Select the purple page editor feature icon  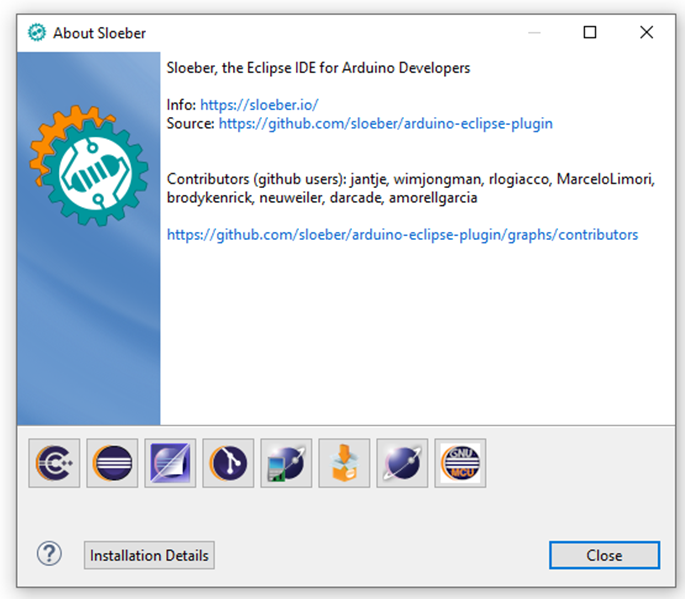(x=170, y=463)
